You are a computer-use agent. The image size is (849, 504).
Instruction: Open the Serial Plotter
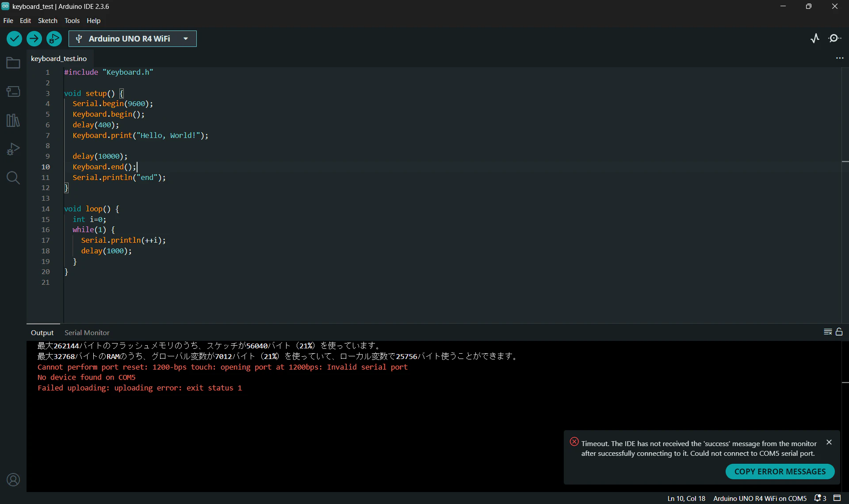point(815,38)
